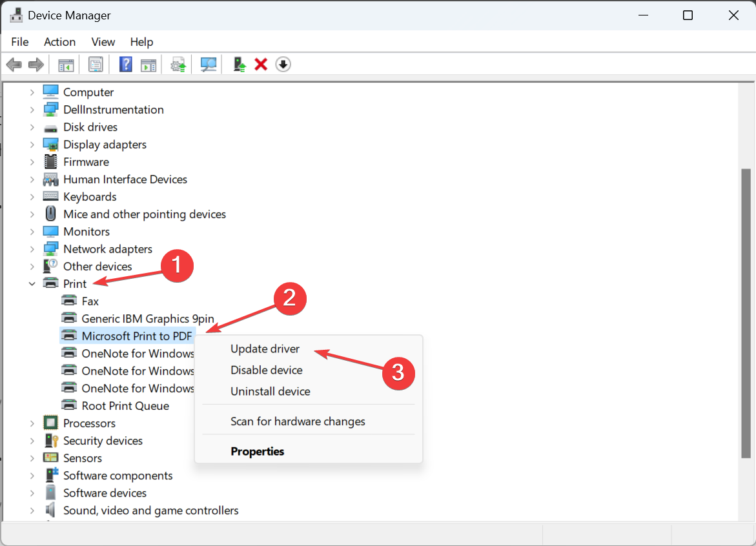Click Properties in the context menu
The height and width of the screenshot is (546, 756).
tap(257, 451)
